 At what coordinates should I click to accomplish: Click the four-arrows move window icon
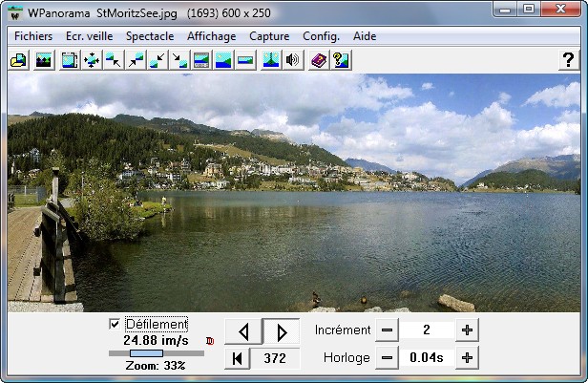tap(92, 60)
